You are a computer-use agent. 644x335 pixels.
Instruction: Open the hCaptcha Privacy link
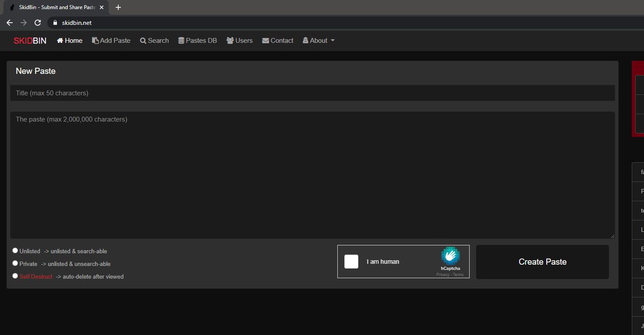[443, 274]
